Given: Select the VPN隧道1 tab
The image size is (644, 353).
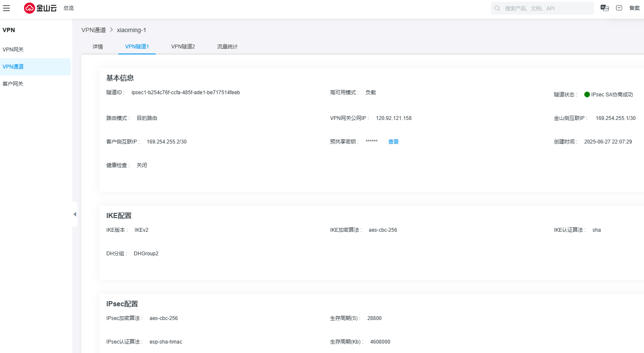Looking at the screenshot, I should click(137, 47).
